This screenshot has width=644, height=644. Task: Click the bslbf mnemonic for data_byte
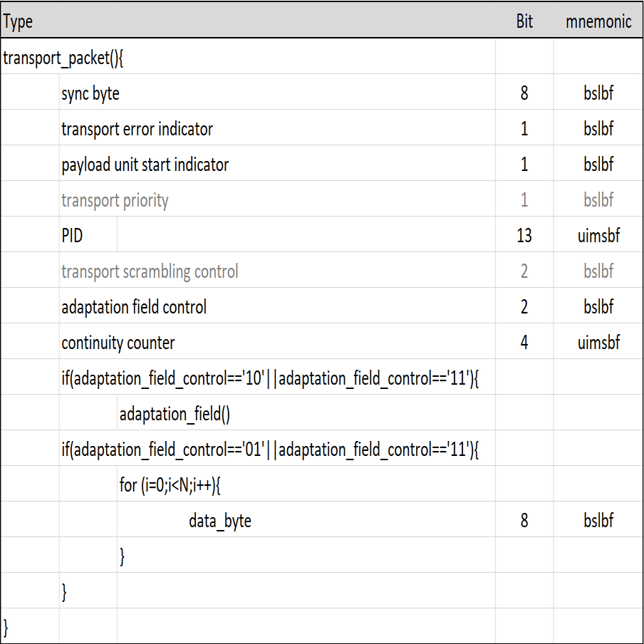(x=598, y=520)
